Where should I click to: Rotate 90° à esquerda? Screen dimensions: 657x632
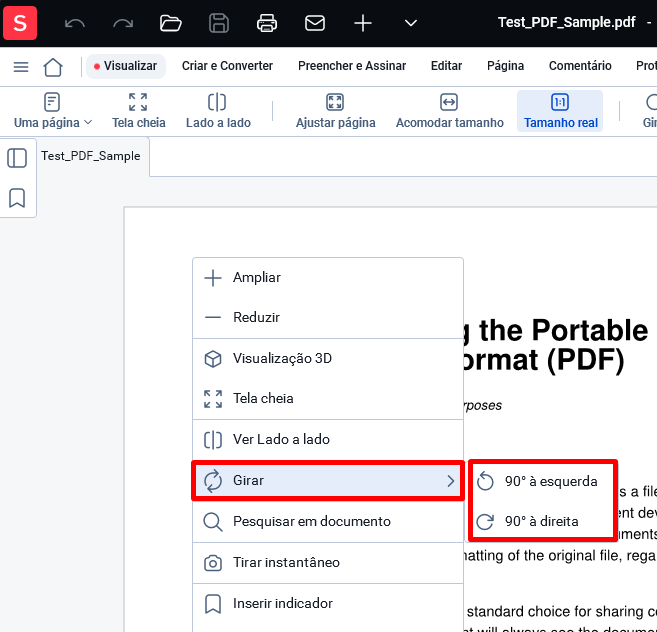tap(543, 481)
